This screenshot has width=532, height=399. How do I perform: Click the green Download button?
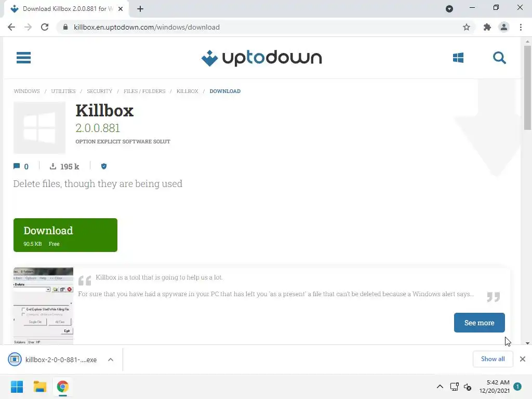click(x=65, y=235)
